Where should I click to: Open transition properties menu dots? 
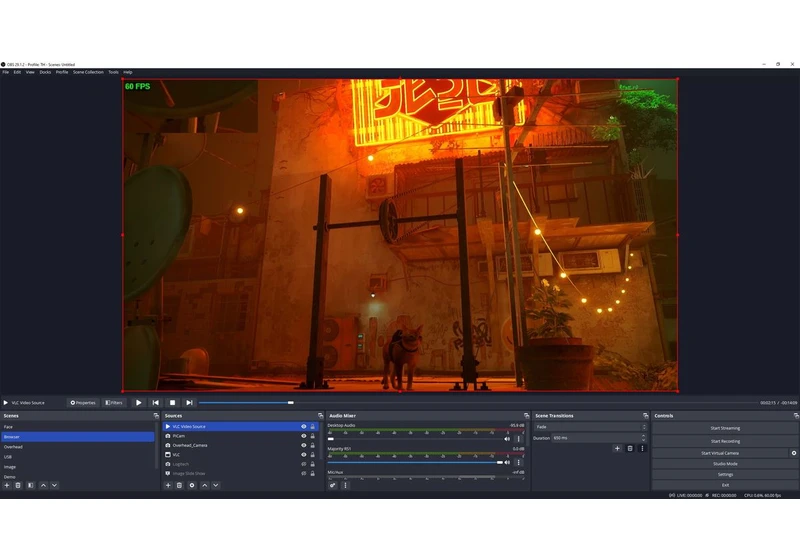[642, 448]
